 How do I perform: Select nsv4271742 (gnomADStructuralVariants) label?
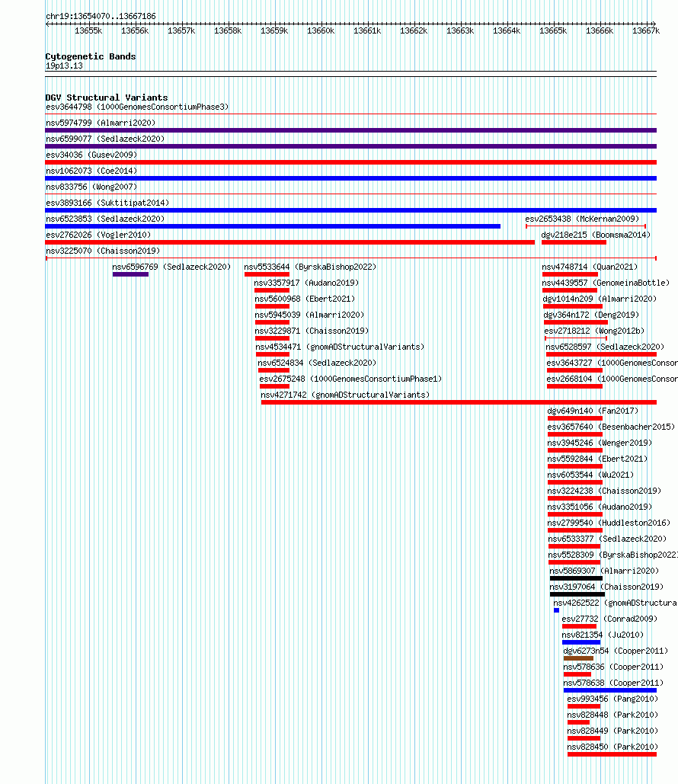(x=345, y=395)
